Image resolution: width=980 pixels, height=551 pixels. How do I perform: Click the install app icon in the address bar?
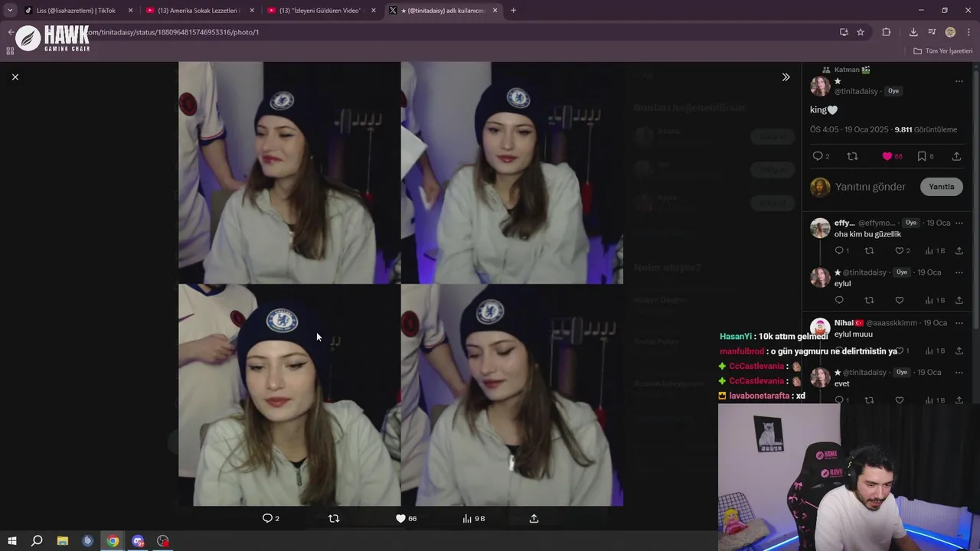click(x=844, y=32)
